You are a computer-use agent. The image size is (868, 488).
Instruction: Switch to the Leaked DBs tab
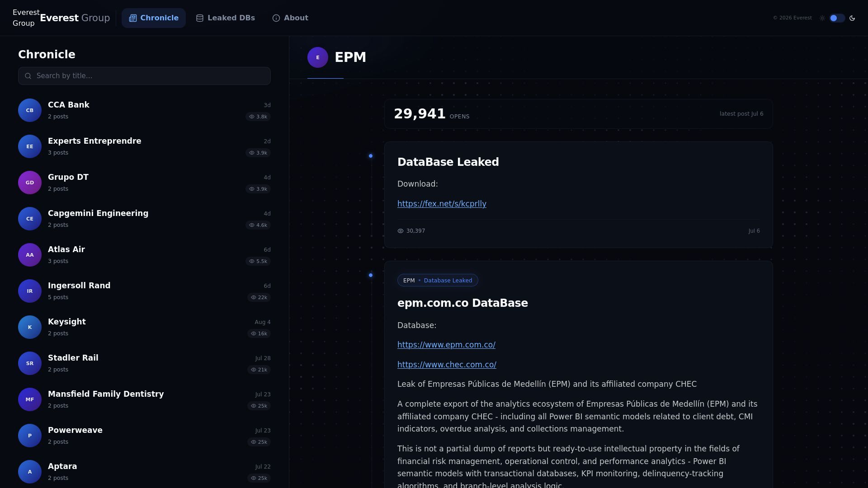click(226, 18)
